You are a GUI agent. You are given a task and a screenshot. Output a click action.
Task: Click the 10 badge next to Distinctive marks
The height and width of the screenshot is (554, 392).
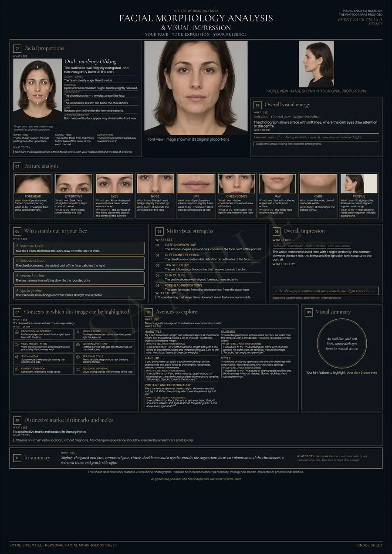pyautogui.click(x=17, y=420)
